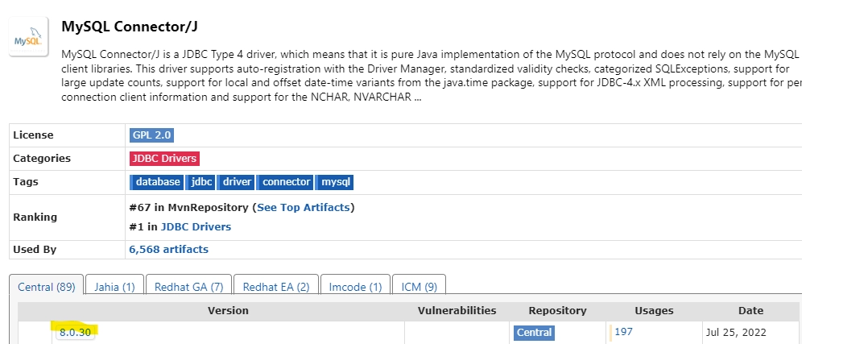Select the driver tag

[x=237, y=182]
